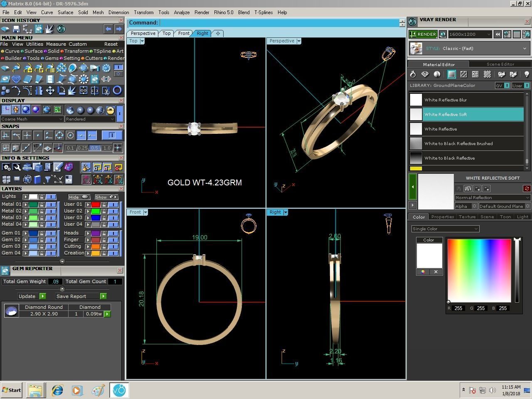Click the Windows Start button
The width and height of the screenshot is (532, 399).
coord(12,390)
